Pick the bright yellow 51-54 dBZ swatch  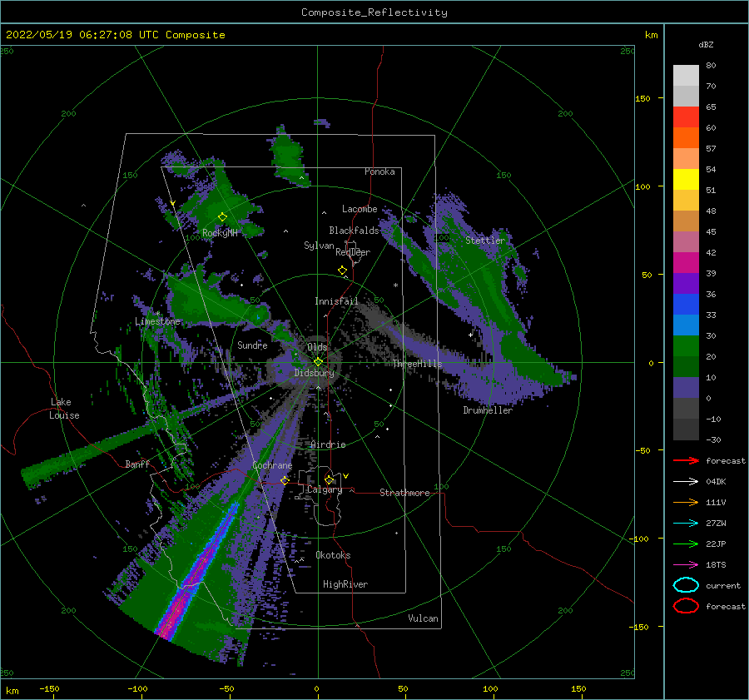(x=686, y=180)
